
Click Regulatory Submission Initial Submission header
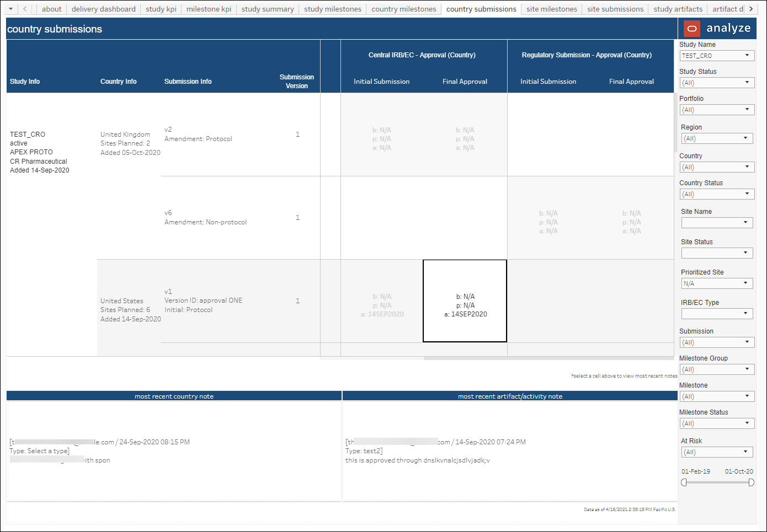548,82
